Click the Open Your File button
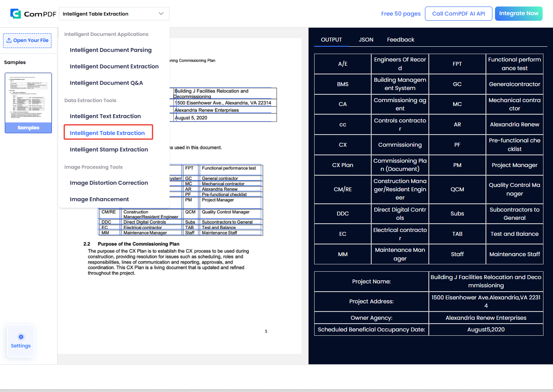 click(x=27, y=40)
